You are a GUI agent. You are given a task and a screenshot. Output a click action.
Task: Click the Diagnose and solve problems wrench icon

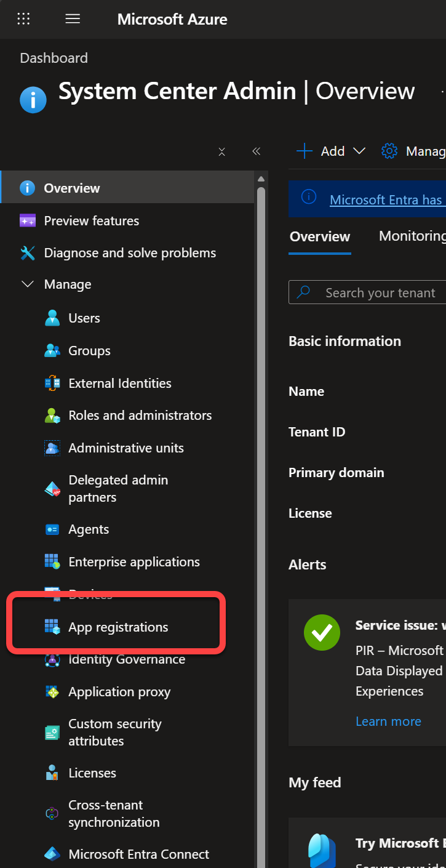(28, 253)
